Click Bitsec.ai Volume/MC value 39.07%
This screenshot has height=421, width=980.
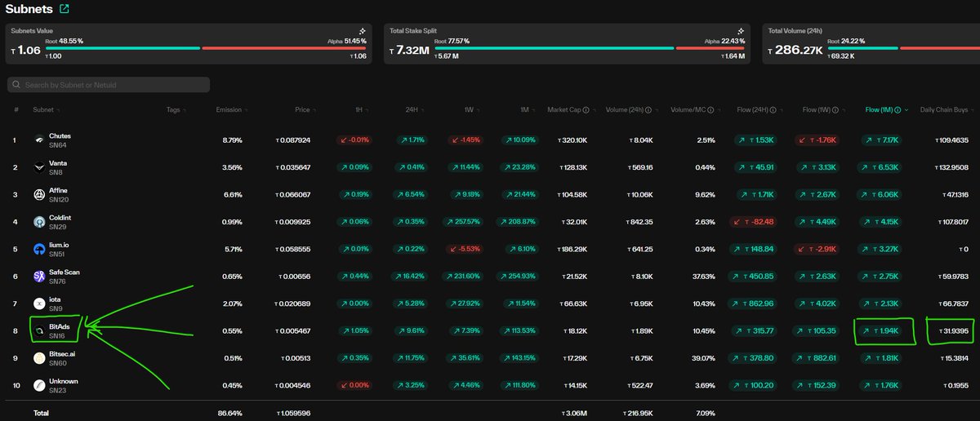[x=705, y=358]
